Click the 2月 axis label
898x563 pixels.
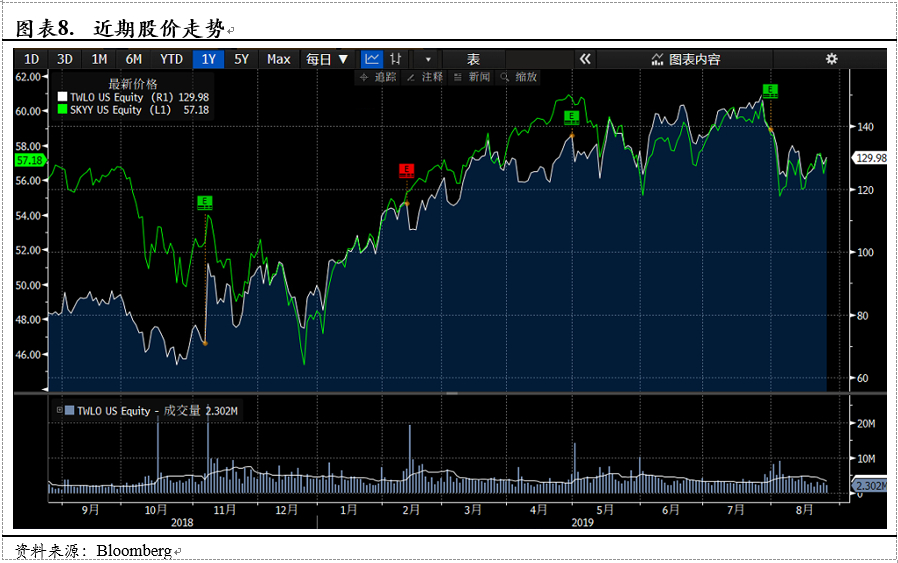click(411, 509)
